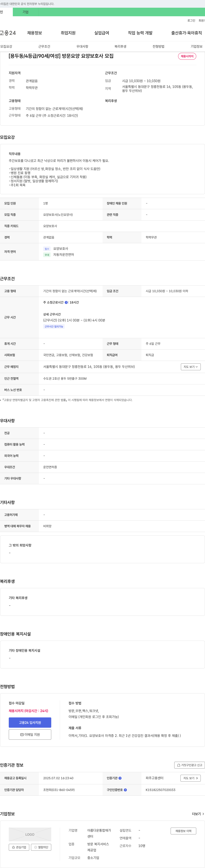Jump to 우대사항 section tab
205x868 pixels.
82,46
